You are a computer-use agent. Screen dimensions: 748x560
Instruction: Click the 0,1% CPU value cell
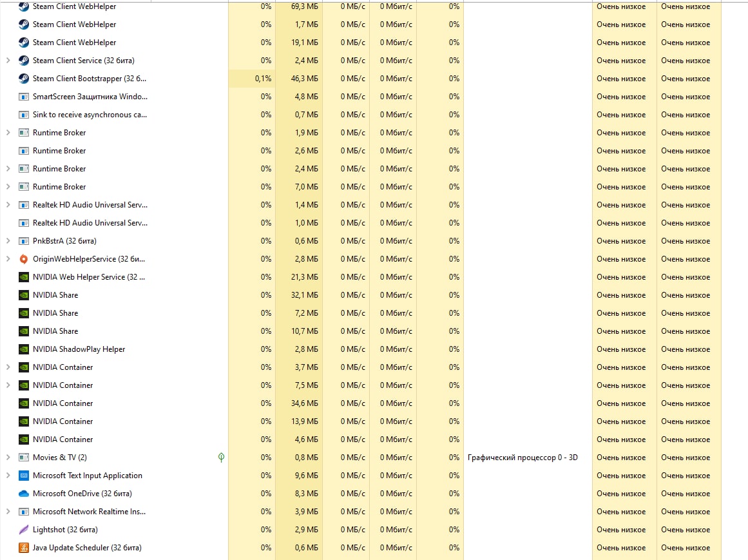[252, 78]
